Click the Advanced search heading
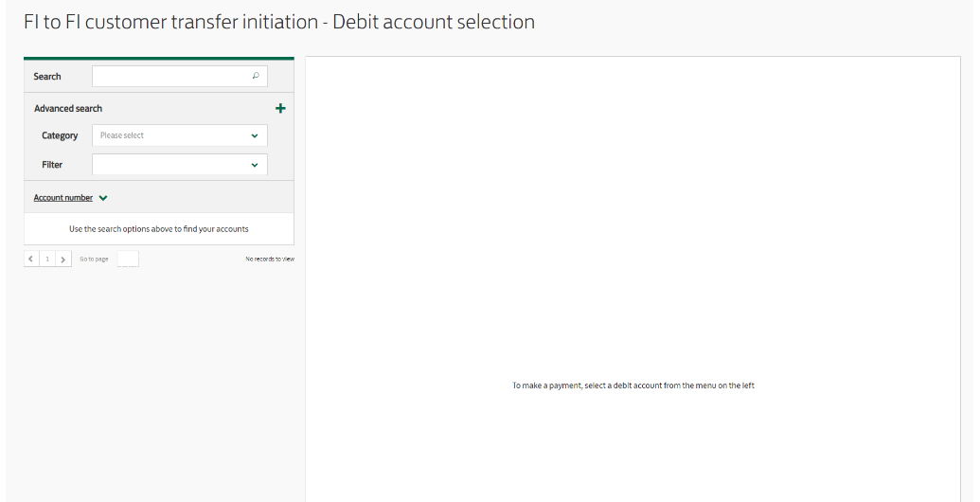The width and height of the screenshot is (980, 502). coord(68,108)
